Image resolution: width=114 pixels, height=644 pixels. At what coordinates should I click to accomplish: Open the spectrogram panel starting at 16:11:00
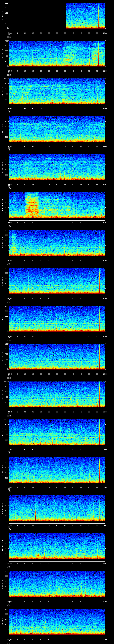57,91
